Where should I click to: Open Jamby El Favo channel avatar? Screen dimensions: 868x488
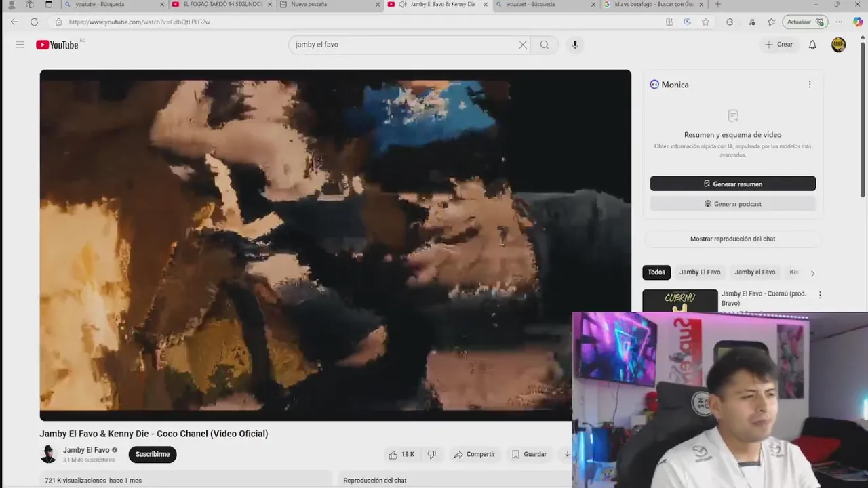point(48,454)
